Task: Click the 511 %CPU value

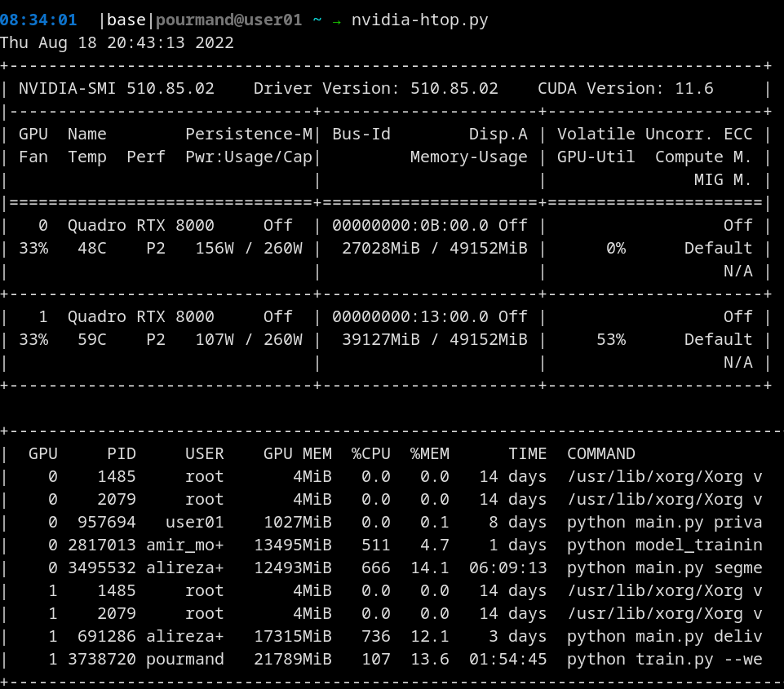Action: point(376,545)
